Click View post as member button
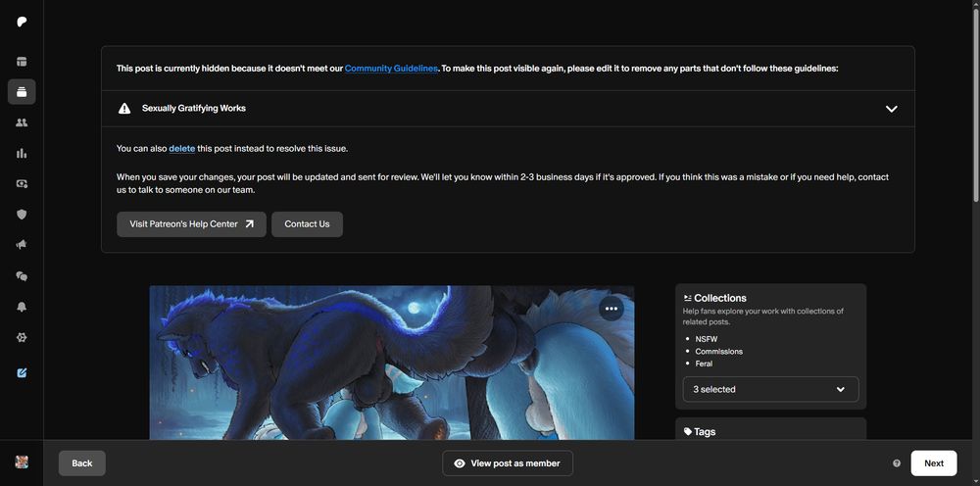 508,462
